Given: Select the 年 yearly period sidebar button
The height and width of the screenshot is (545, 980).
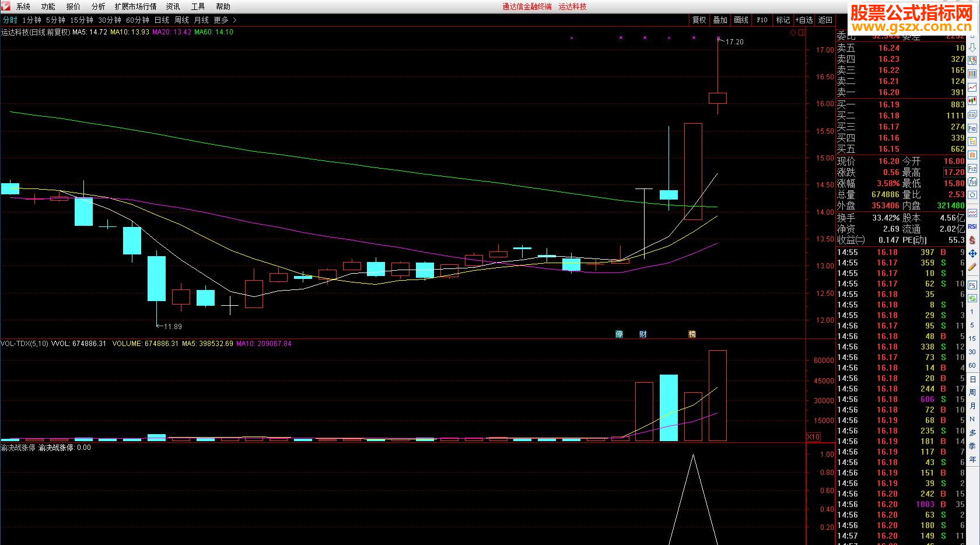Looking at the screenshot, I should tap(972, 459).
